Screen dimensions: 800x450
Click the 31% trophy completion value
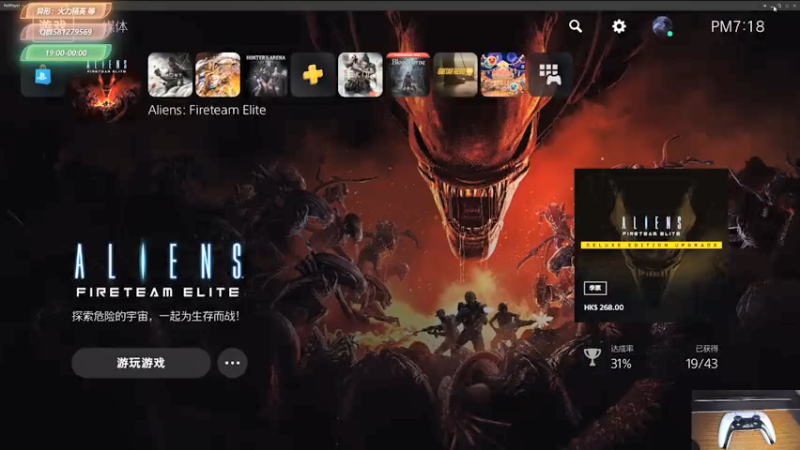621,364
